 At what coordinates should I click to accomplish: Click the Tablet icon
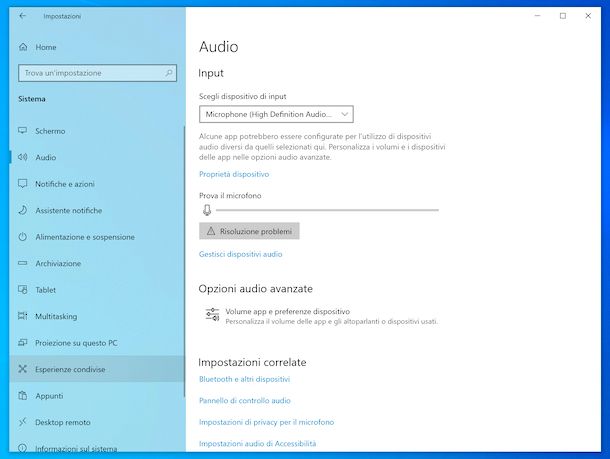23,290
